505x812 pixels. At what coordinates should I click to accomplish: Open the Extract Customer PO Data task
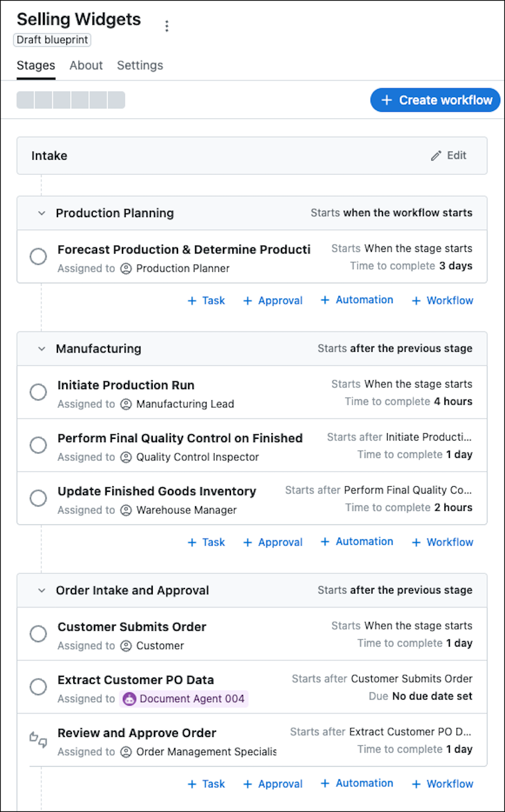[136, 680]
